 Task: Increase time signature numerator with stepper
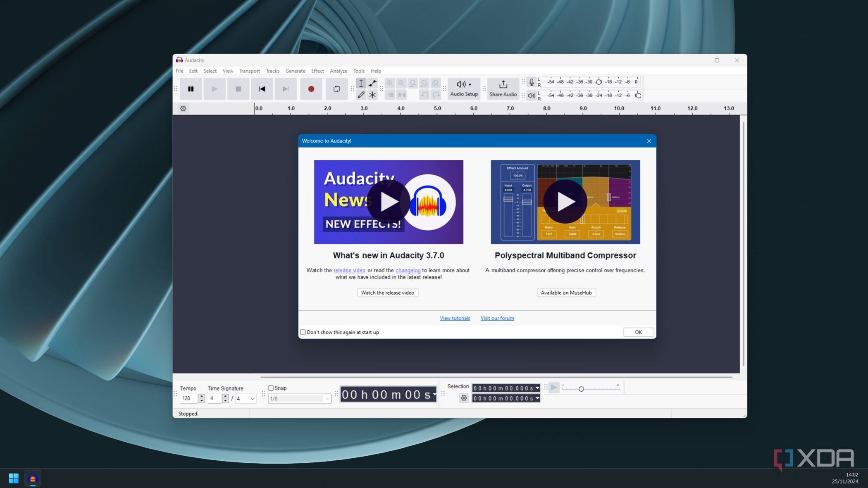(x=225, y=396)
